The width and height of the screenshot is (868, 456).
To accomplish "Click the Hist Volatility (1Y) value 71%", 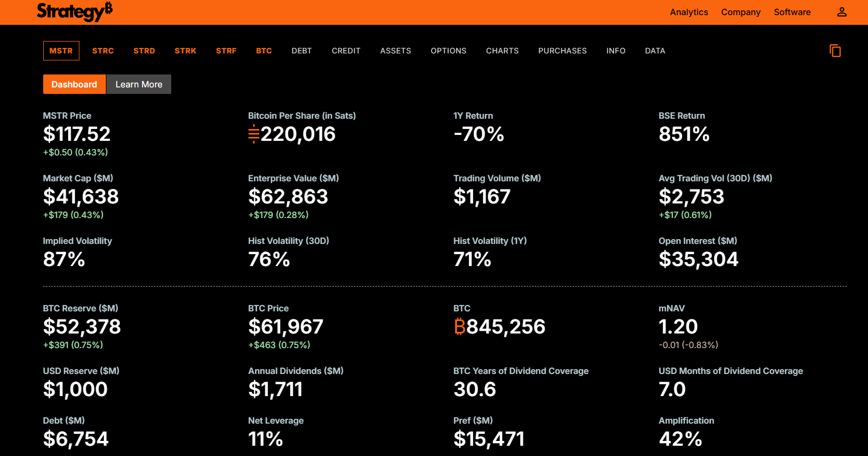I will click(x=472, y=259).
